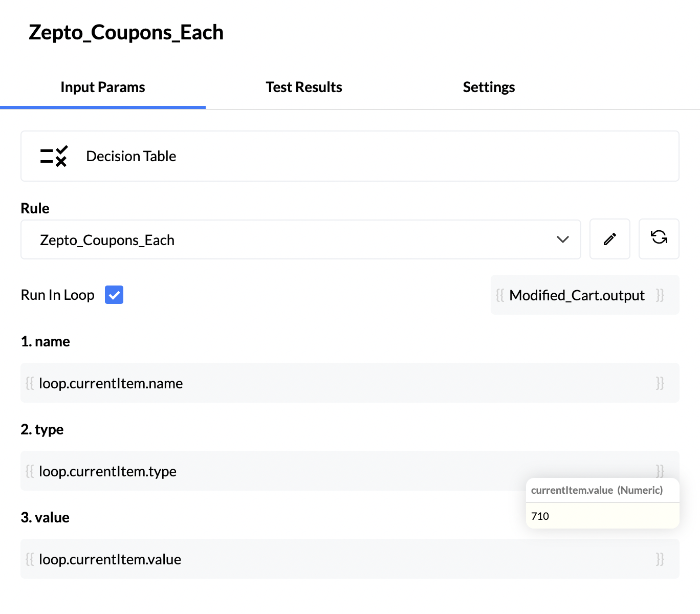The width and height of the screenshot is (700, 614).
Task: Switch to the Test Results tab
Action: [303, 87]
